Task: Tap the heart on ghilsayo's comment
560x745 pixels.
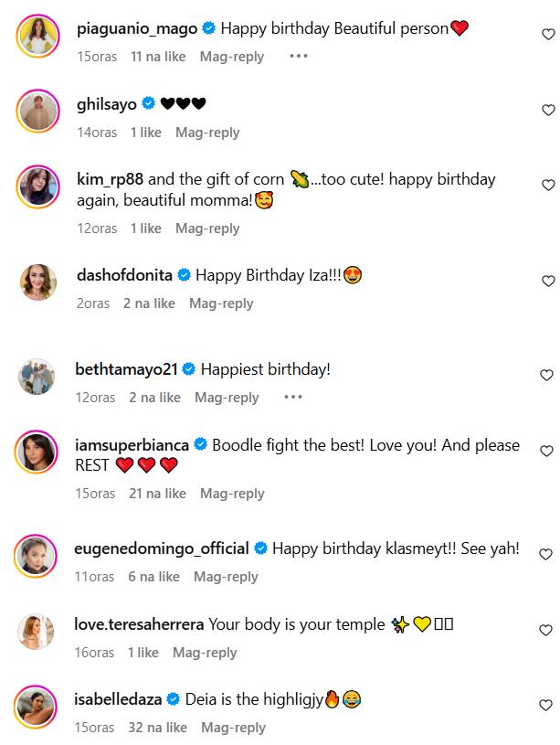Action: coord(548,110)
